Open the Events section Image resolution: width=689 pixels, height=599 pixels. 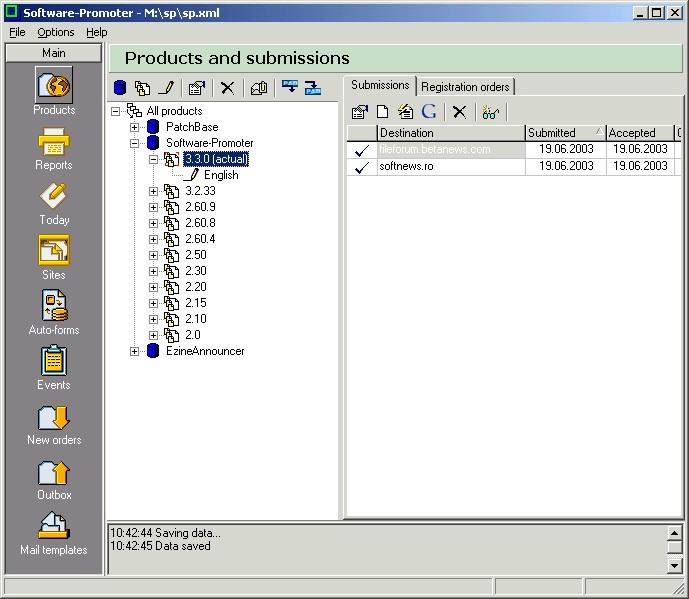(54, 368)
